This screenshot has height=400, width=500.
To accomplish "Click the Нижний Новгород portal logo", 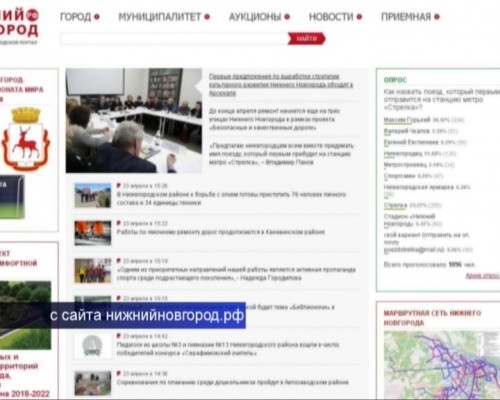I will pos(19,27).
